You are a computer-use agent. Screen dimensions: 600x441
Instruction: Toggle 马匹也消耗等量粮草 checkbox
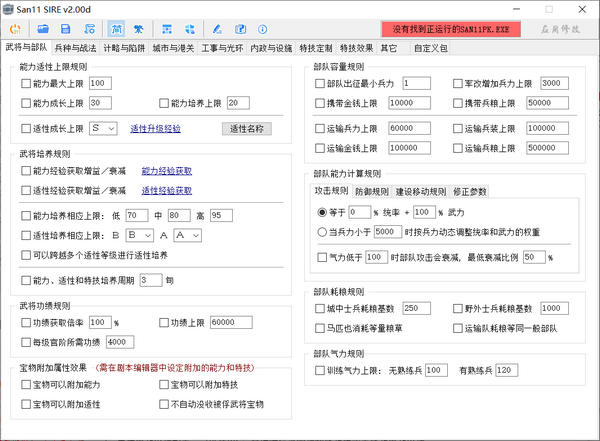pos(320,328)
